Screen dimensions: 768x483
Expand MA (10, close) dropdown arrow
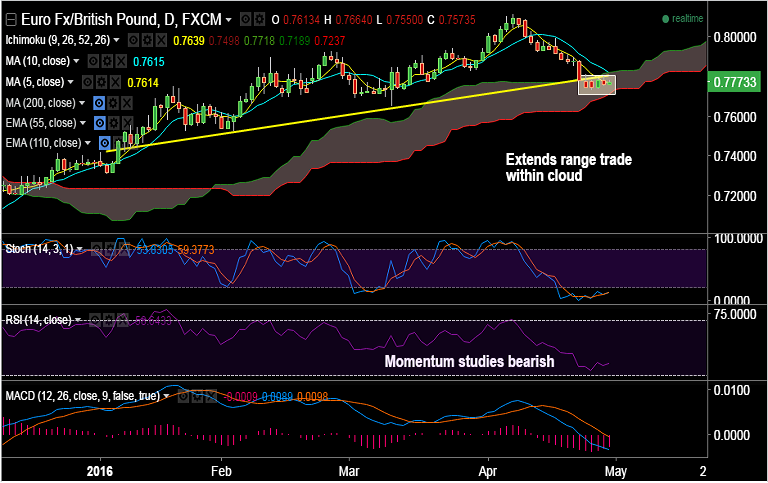click(76, 61)
